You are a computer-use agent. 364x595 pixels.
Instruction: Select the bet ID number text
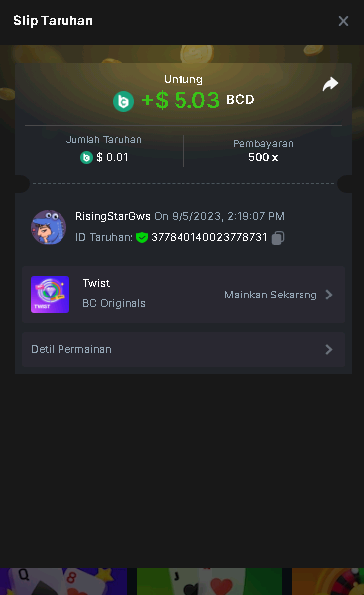point(208,238)
